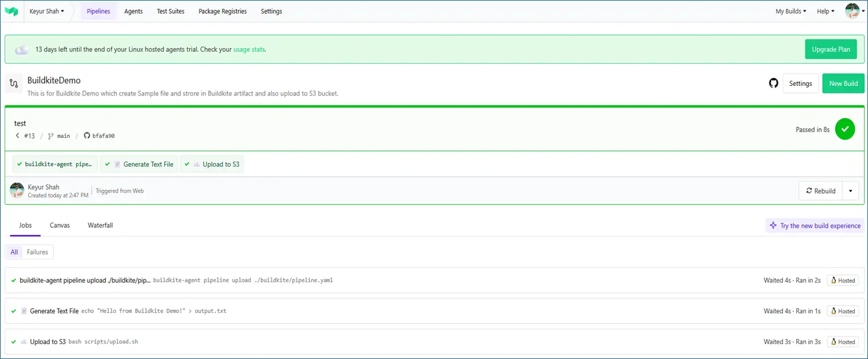The height and width of the screenshot is (359, 868).
Task: Expand the Generate Text File job row
Action: [54, 311]
